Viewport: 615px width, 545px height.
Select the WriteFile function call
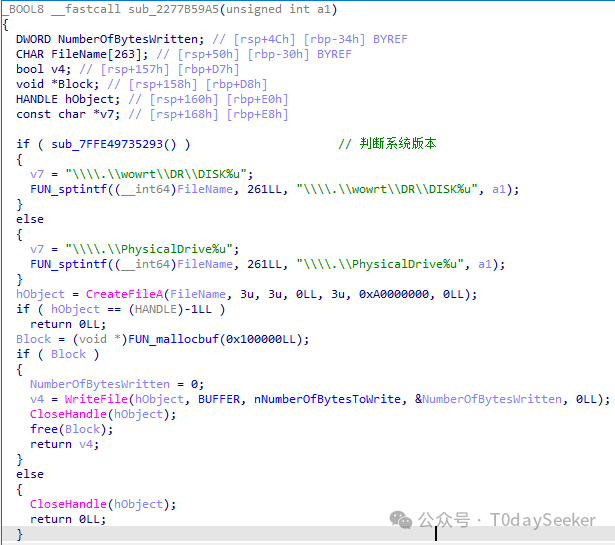point(96,399)
